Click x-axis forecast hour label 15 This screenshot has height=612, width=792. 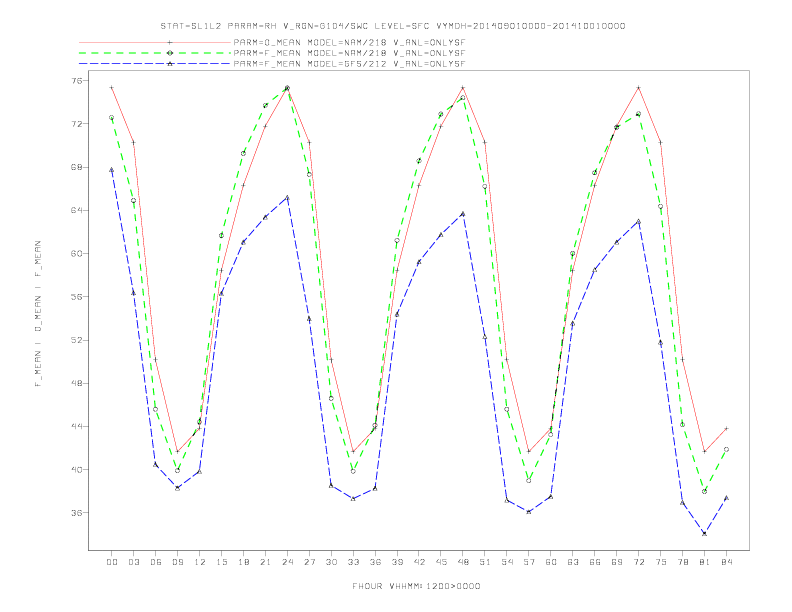pos(221,562)
